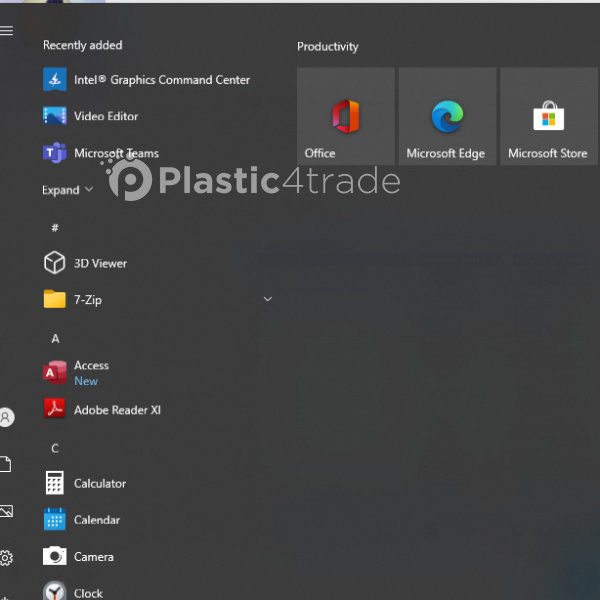Image resolution: width=600 pixels, height=600 pixels.
Task: Open Microsoft Store tile
Action: (549, 116)
